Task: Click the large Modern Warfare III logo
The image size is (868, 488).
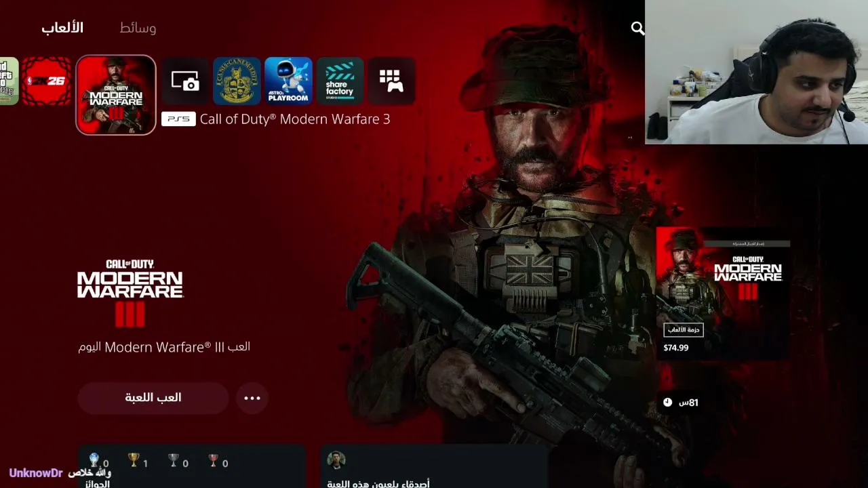Action: pos(130,293)
